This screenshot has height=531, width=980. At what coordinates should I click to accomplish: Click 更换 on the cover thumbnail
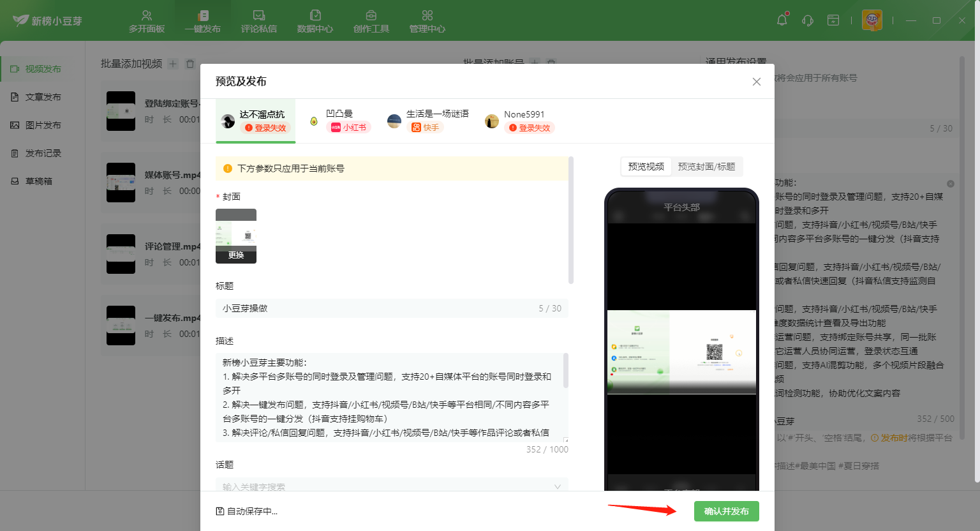click(x=236, y=255)
